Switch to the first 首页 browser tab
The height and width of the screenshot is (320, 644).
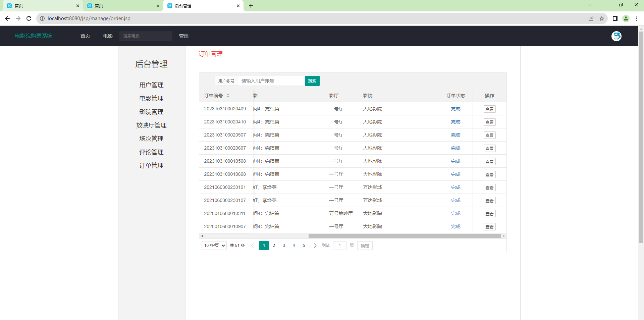[x=43, y=6]
